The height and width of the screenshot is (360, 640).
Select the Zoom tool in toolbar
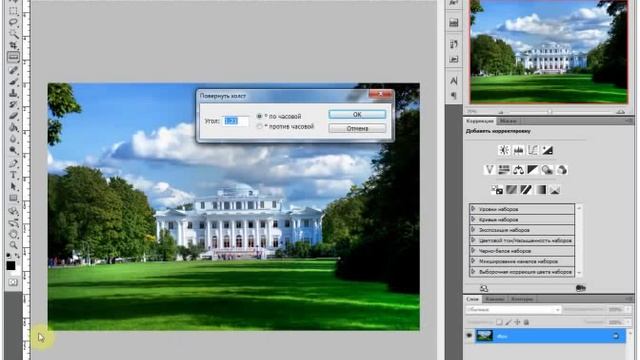tap(13, 245)
